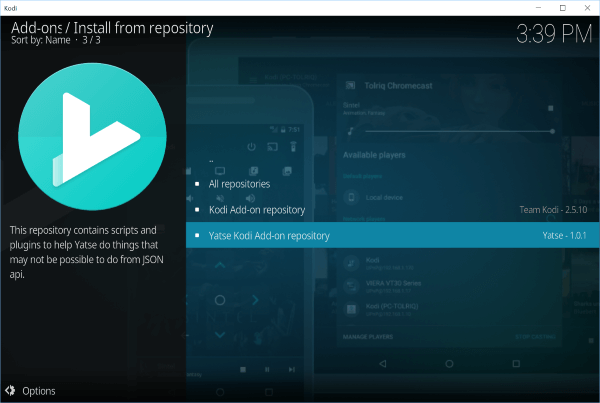Click the bullet icon beside All repositories

tap(197, 185)
